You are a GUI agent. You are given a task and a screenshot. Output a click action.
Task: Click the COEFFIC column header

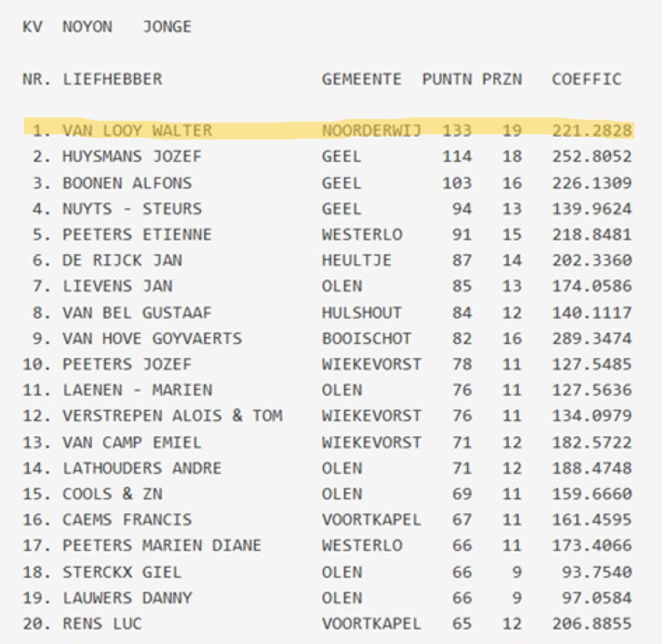pyautogui.click(x=586, y=79)
